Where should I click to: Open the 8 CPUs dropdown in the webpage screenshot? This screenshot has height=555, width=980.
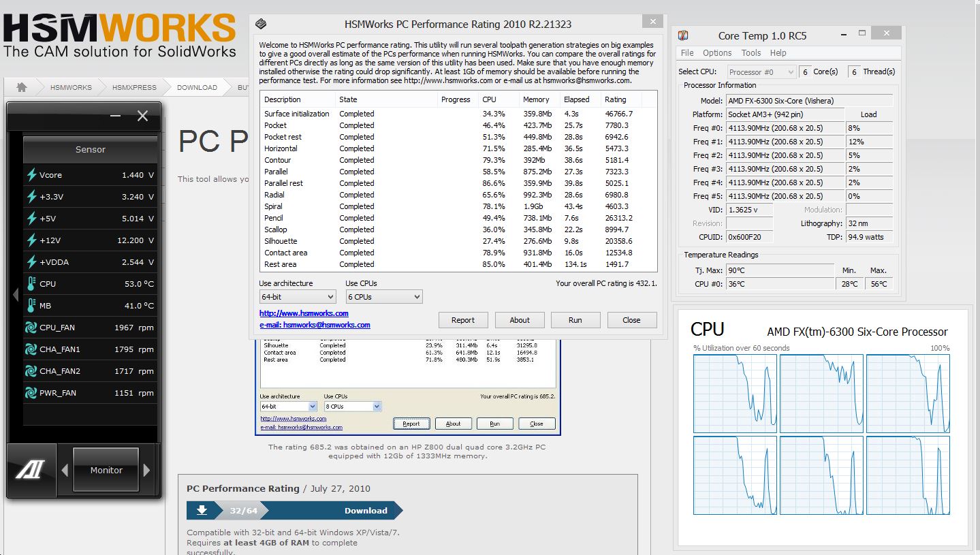point(353,407)
